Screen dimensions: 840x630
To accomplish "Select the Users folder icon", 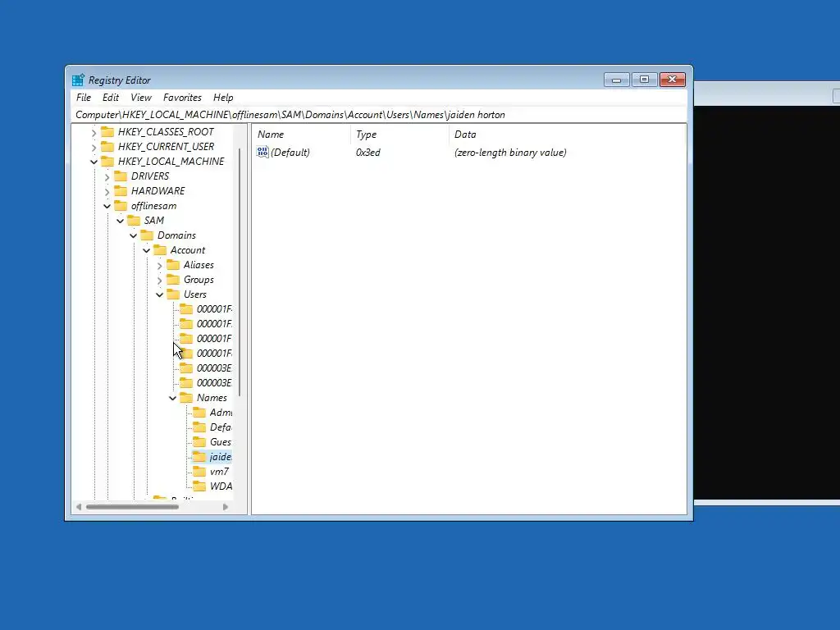I will click(173, 294).
